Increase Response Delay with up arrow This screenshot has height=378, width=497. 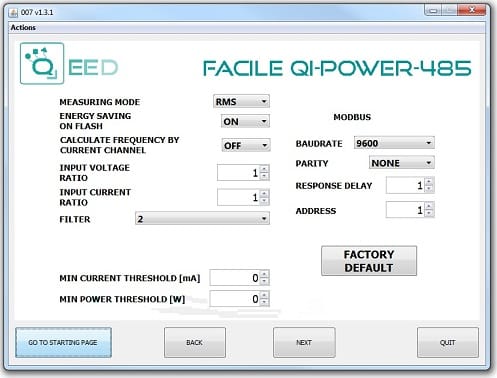(x=429, y=182)
